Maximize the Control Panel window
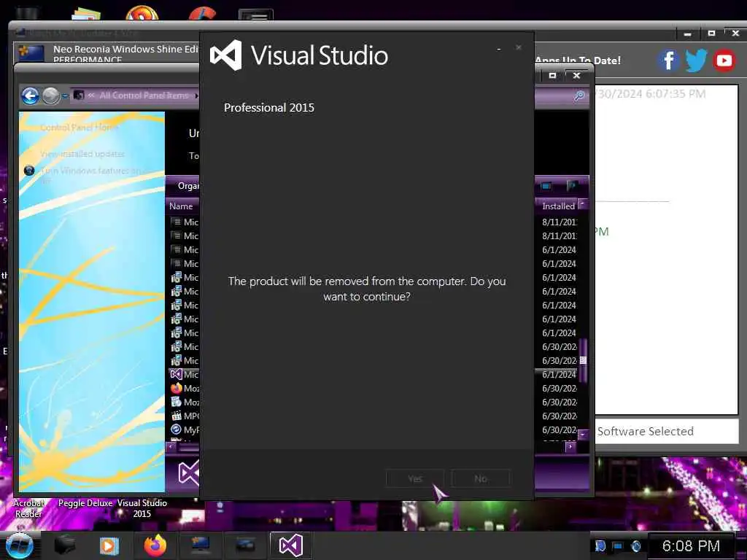Image resolution: width=747 pixels, height=560 pixels. click(x=552, y=75)
